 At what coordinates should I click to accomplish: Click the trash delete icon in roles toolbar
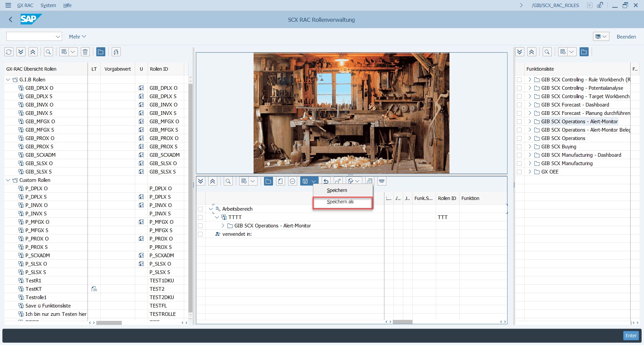point(85,52)
